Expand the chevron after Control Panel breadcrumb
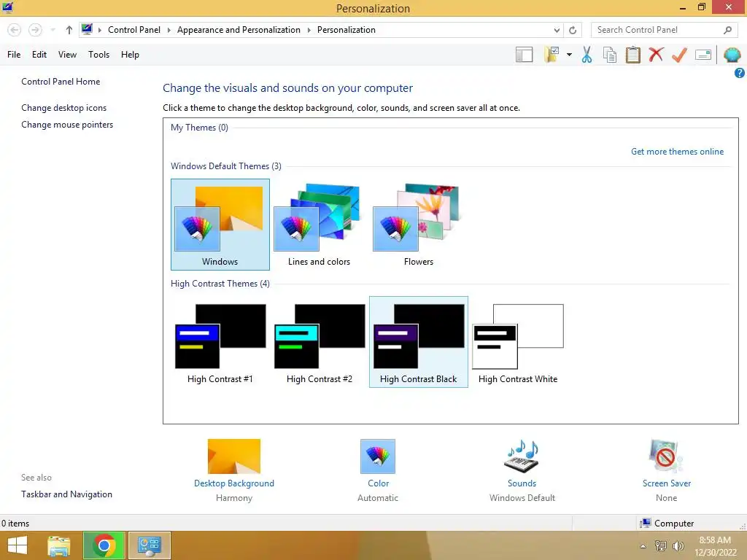Viewport: 747px width, 560px height. [169, 30]
